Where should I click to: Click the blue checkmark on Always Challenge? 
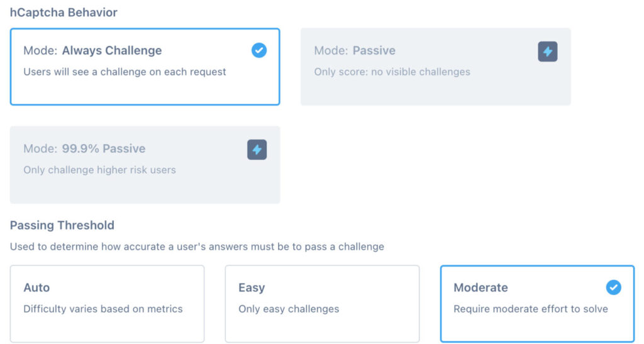click(258, 51)
